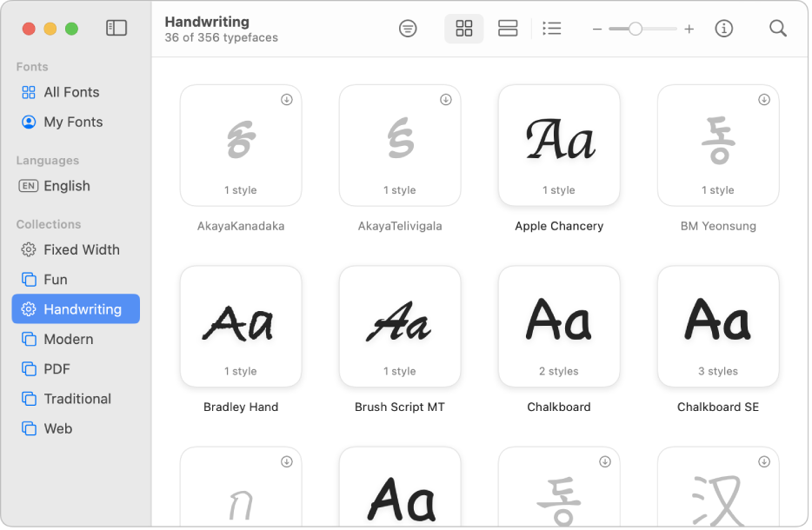
Task: Click the Handwriting window title
Action: coord(207,22)
